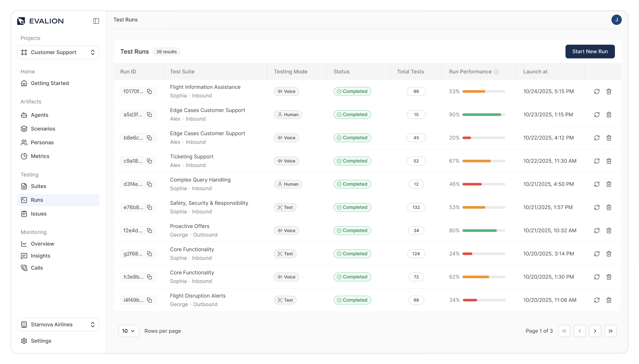Open the Starnova Airlines organization switcher

point(58,324)
